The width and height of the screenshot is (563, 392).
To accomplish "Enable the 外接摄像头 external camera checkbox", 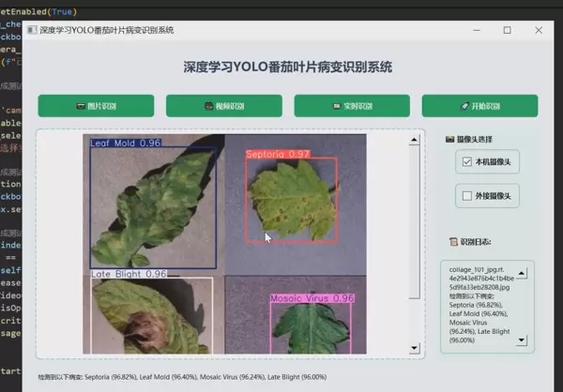I will pos(467,196).
